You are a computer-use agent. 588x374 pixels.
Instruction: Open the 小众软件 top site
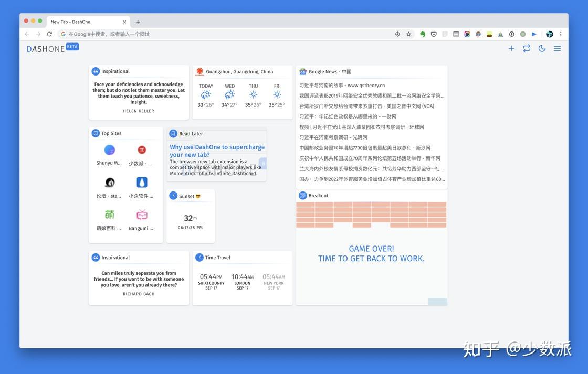point(141,188)
